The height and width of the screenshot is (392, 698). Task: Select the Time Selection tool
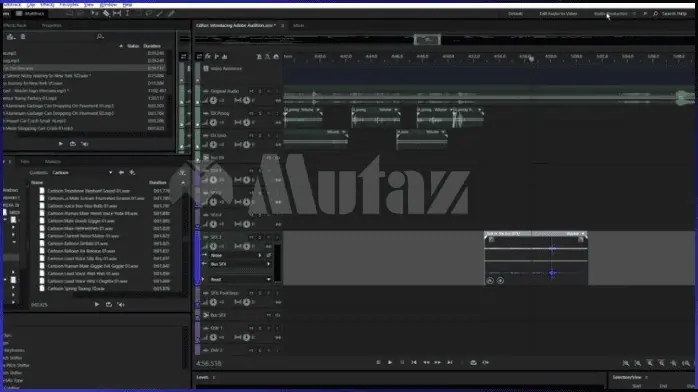(x=127, y=13)
